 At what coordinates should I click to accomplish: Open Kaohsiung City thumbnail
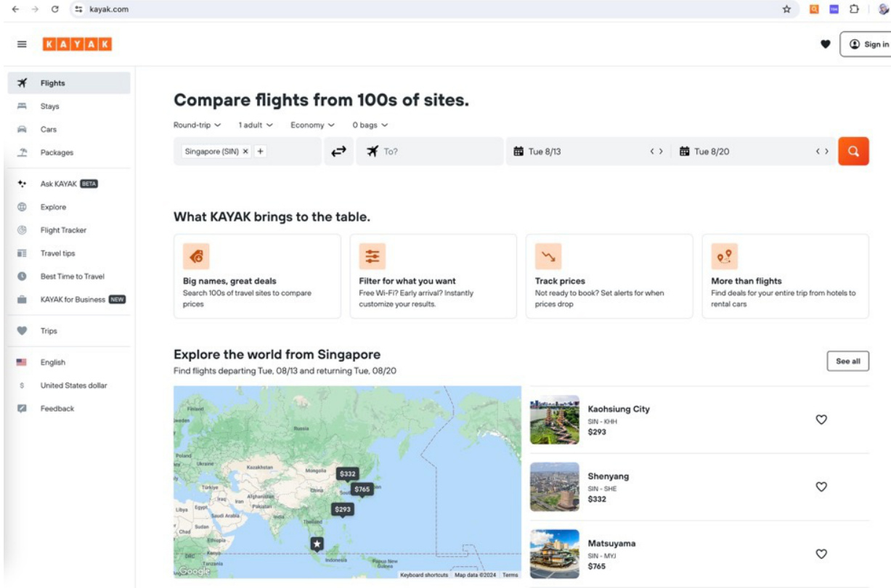point(555,420)
